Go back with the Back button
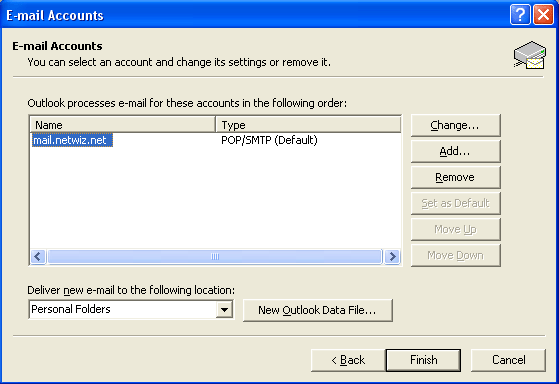Viewport: 559px width, 384px height. coord(348,360)
